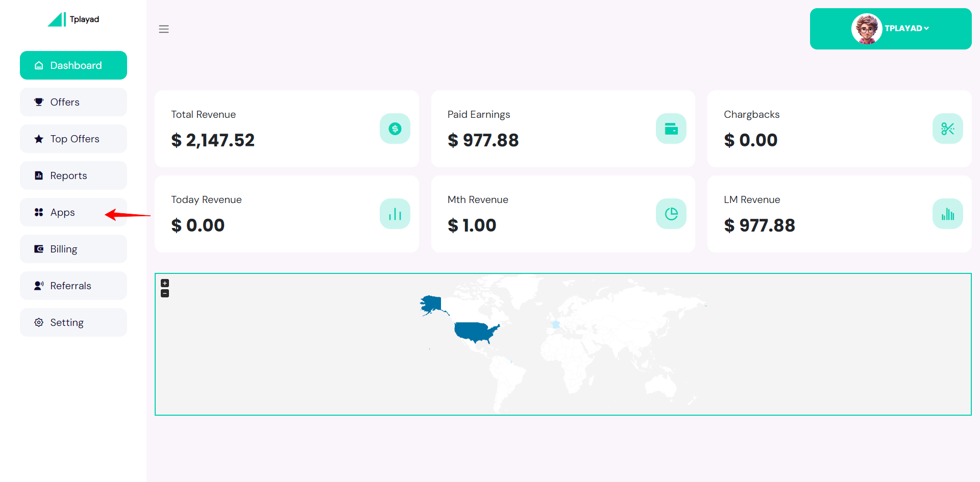Click the user profile avatar
The height and width of the screenshot is (482, 980).
866,29
